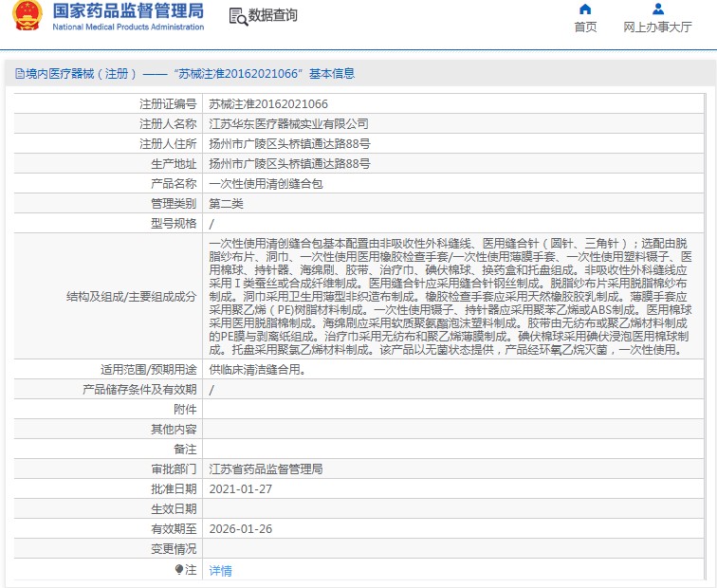Select 江苏省药品监督管理局 approval department
Viewport: 717px width, 588px height.
click(x=266, y=469)
